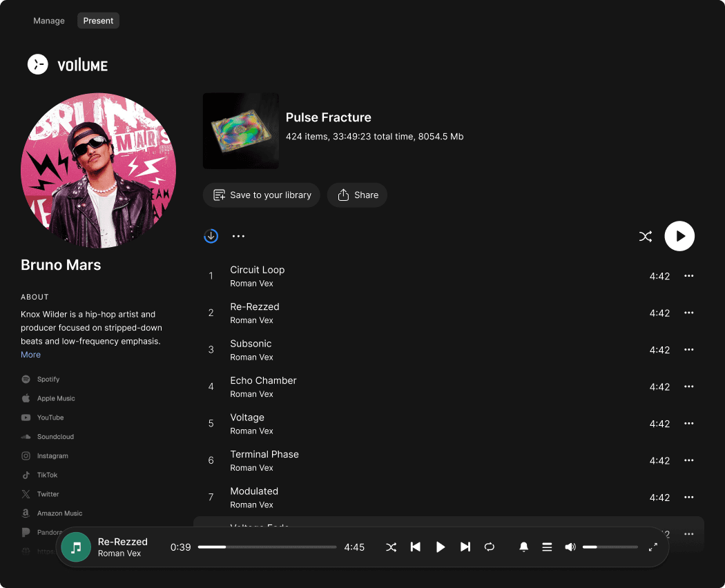
Task: Shuffle the playlist next to the big play button
Action: (x=646, y=237)
